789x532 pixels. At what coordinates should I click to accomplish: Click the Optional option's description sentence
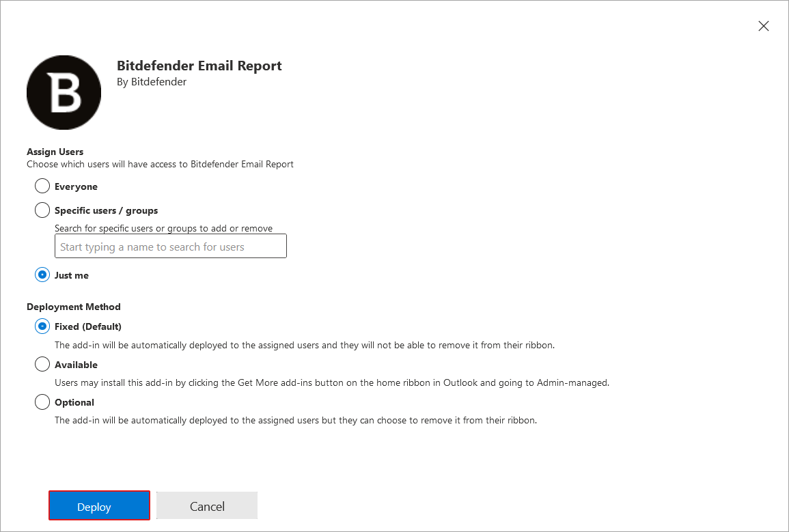(x=295, y=420)
